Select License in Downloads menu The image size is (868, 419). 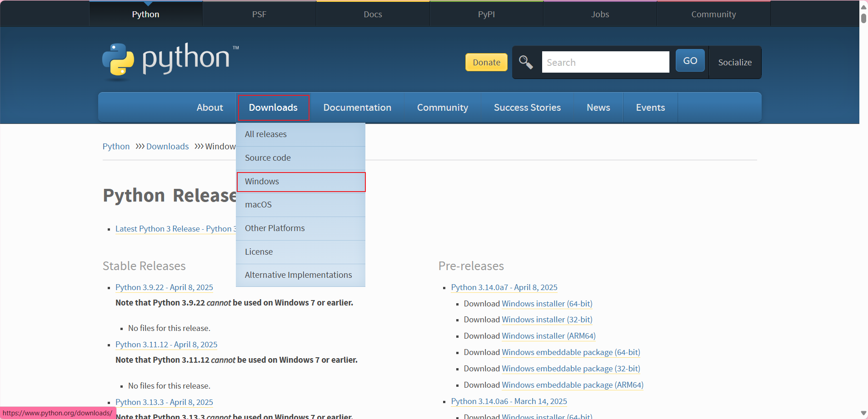(300, 252)
